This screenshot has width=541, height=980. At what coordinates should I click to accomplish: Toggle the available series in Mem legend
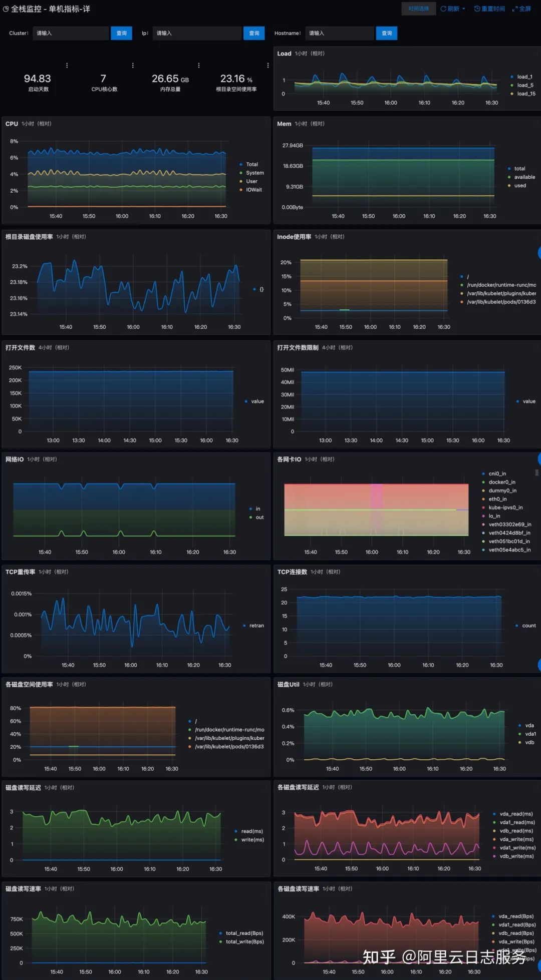pos(521,177)
